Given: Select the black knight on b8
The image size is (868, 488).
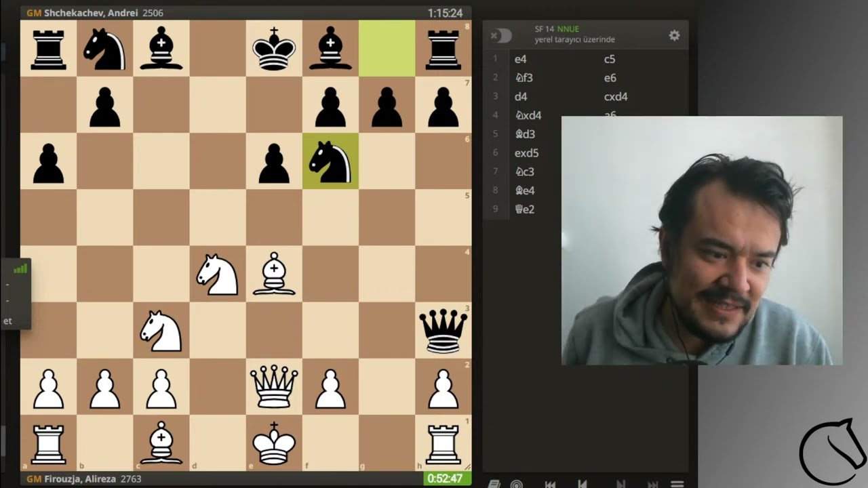Looking at the screenshot, I should click(x=105, y=49).
